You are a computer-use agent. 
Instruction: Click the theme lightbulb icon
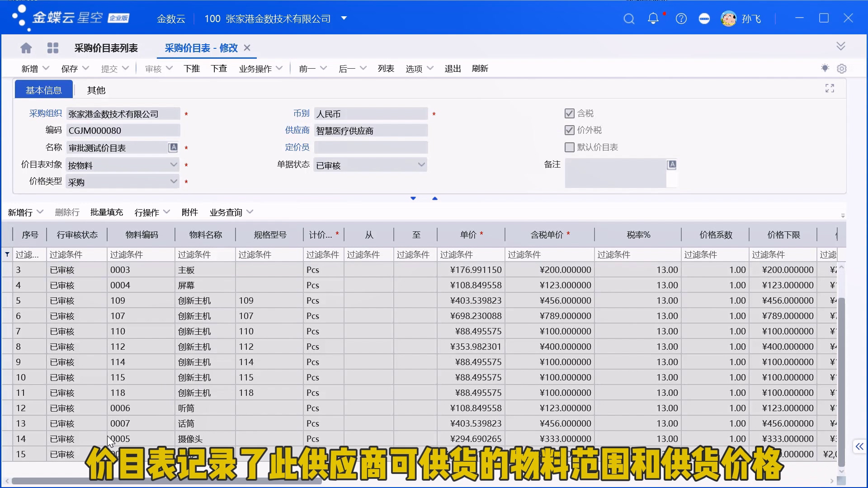pyautogui.click(x=825, y=68)
